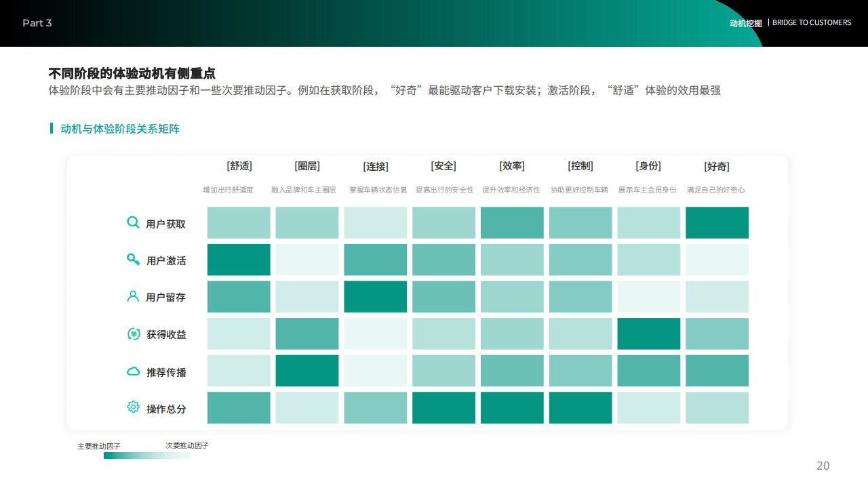Click the dark 安全 cell in 操作总分 row
The height and width of the screenshot is (488, 868).
[x=443, y=407]
